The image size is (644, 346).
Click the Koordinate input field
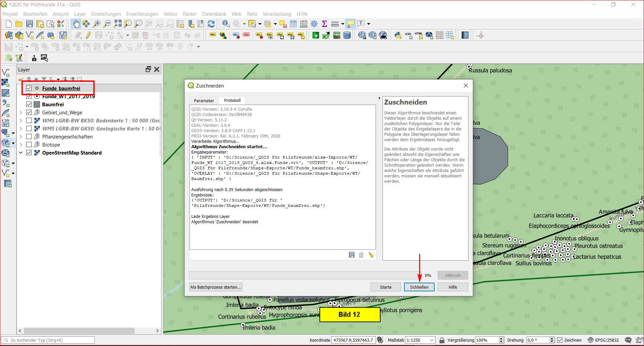(353, 340)
